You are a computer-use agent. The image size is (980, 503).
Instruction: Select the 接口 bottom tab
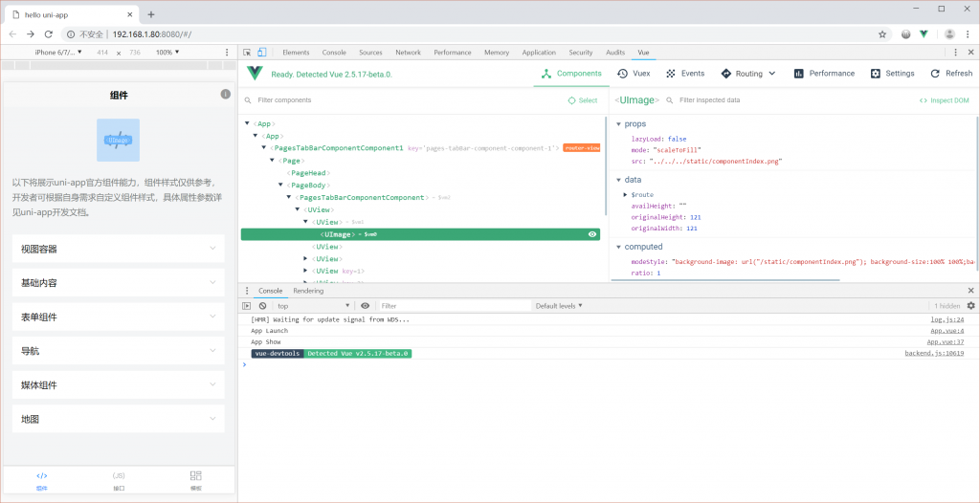(x=119, y=481)
